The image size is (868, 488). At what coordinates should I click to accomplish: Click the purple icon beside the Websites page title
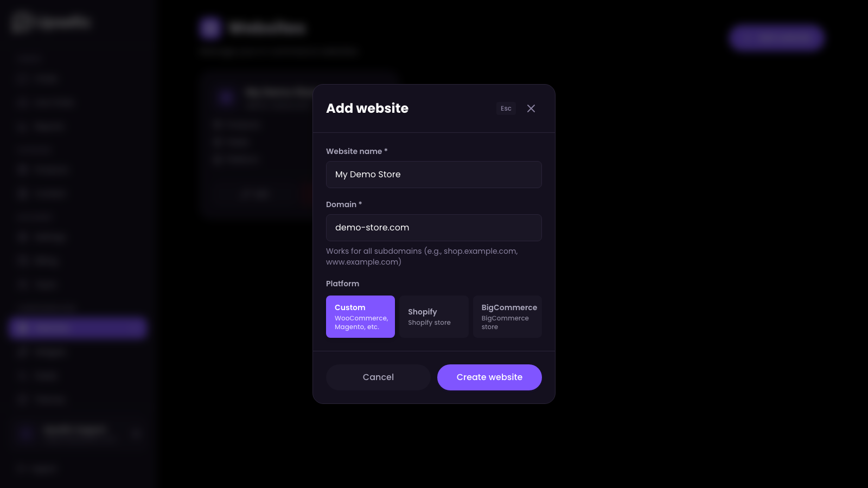tap(210, 28)
